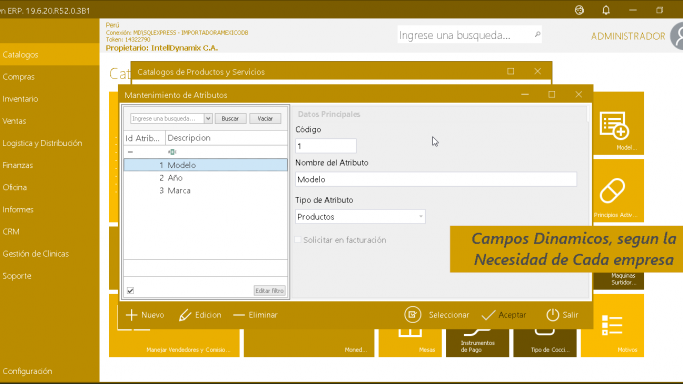Click the filter row icon under Descripcion

tap(172, 152)
